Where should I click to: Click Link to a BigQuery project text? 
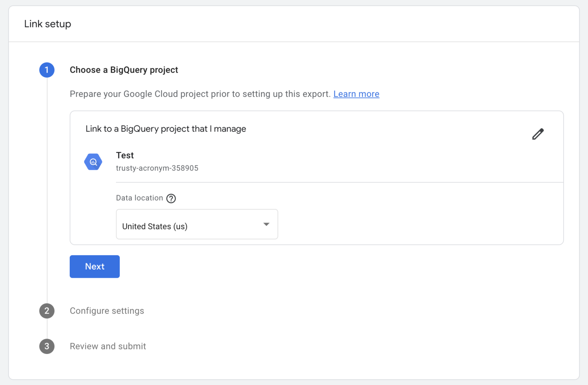click(x=165, y=129)
